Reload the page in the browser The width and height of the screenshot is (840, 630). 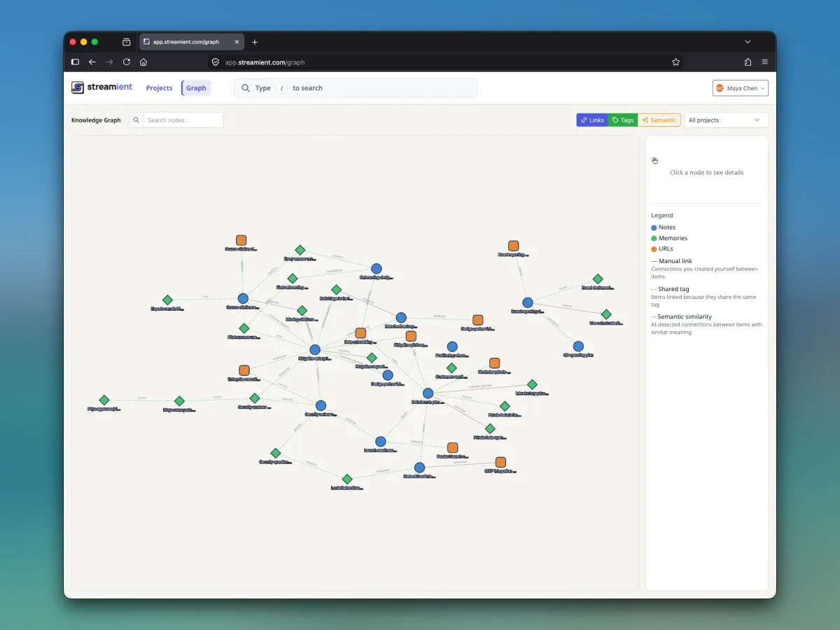(x=127, y=62)
